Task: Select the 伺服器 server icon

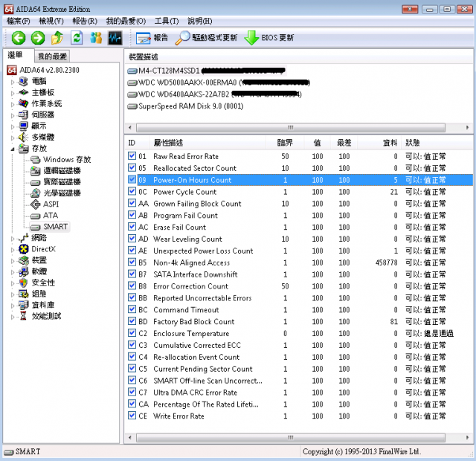Action: 23,115
